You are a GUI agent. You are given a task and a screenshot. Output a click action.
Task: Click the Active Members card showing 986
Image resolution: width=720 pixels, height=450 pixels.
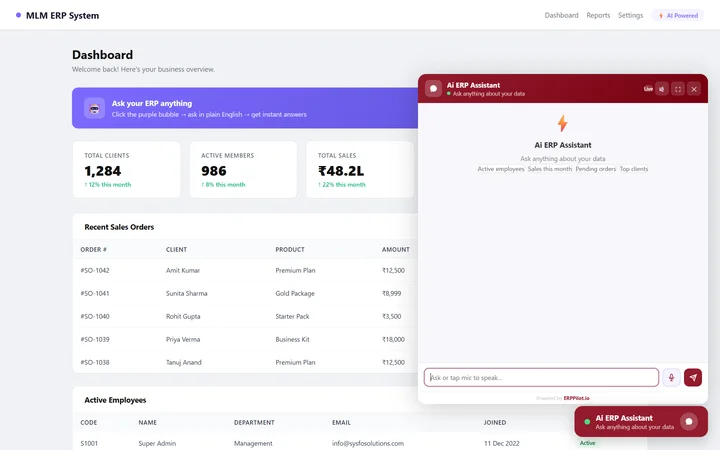[243, 169]
